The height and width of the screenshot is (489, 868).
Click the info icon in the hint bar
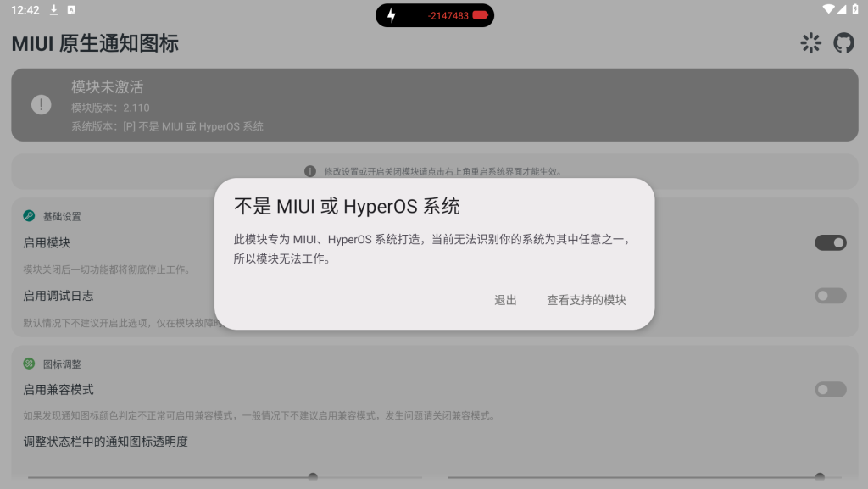(x=310, y=171)
